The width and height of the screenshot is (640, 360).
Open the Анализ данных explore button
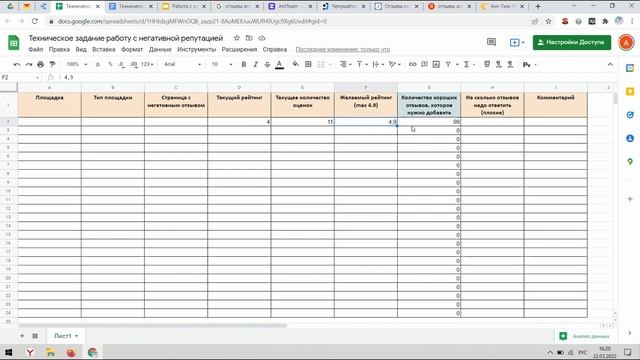pyautogui.click(x=585, y=336)
